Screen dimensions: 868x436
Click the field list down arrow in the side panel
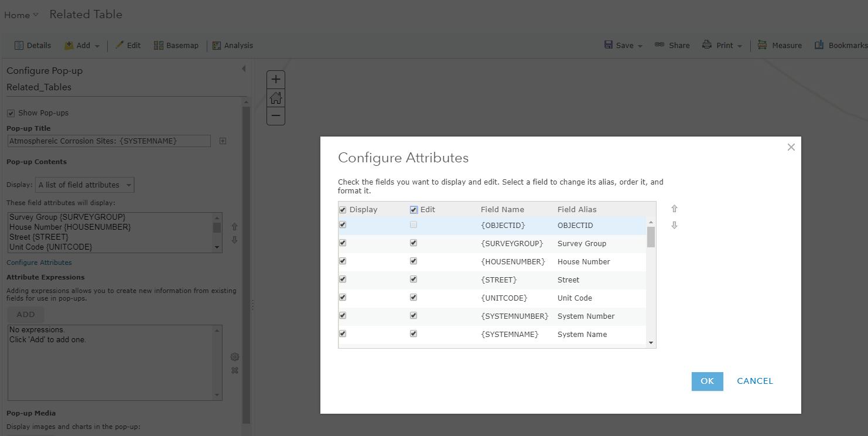[217, 247]
